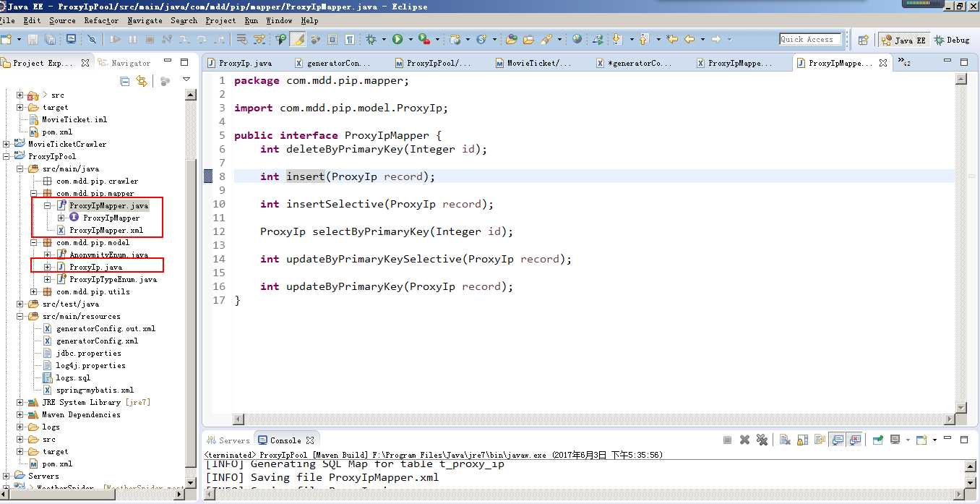Open Display Selected Console dropdown

pos(908,440)
